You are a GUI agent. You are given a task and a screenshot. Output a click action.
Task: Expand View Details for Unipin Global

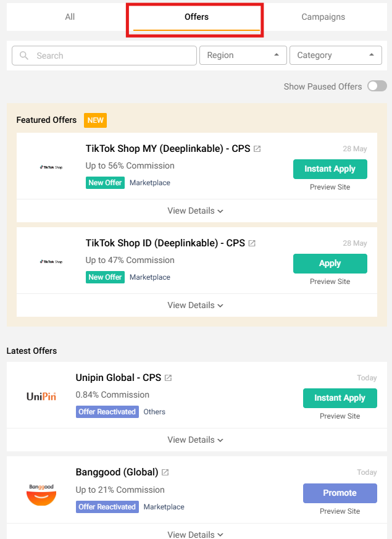point(196,440)
